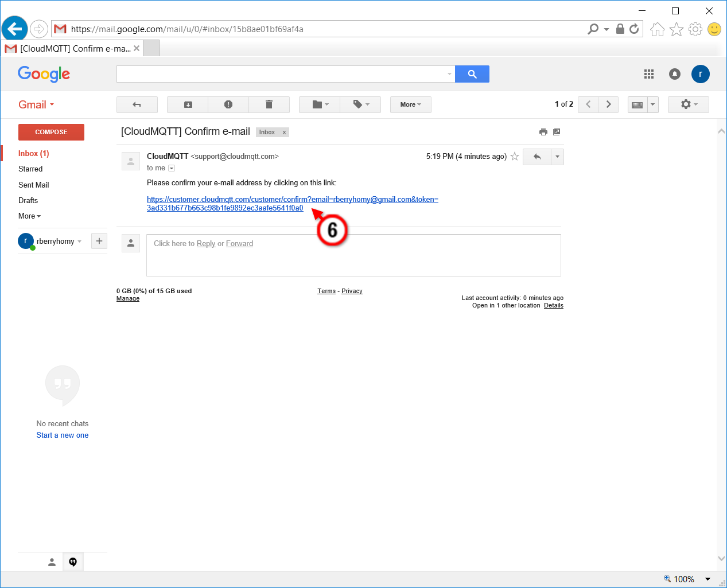
Task: Delete this conversation with the trash icon
Action: tap(269, 104)
